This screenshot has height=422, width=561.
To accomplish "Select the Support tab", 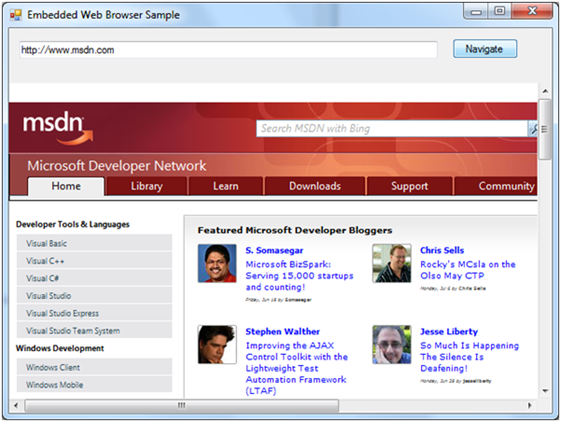I will click(x=409, y=186).
